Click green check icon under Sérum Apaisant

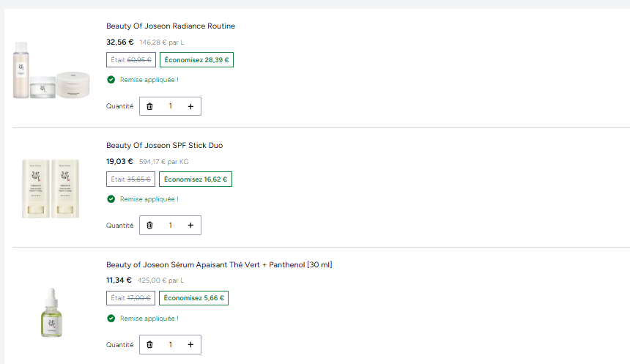click(111, 318)
